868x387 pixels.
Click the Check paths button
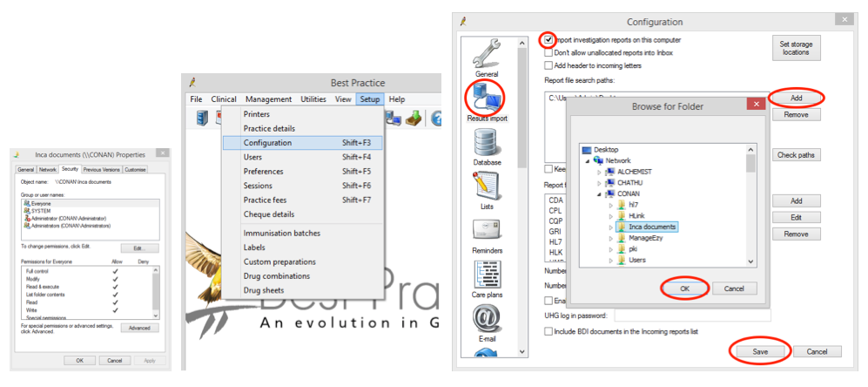[796, 155]
